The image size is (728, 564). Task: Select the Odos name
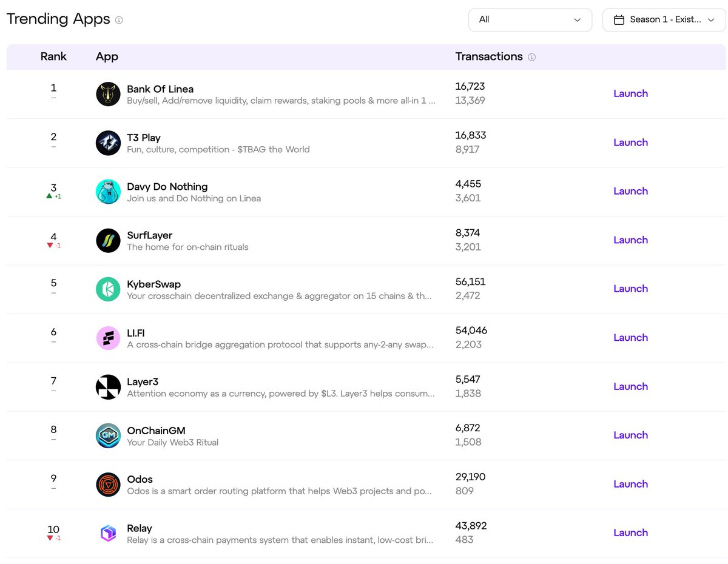[x=140, y=479]
